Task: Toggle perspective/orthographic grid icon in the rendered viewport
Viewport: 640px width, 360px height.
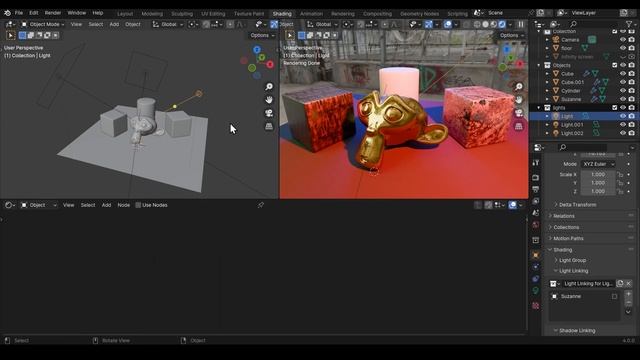Action: pos(518,126)
